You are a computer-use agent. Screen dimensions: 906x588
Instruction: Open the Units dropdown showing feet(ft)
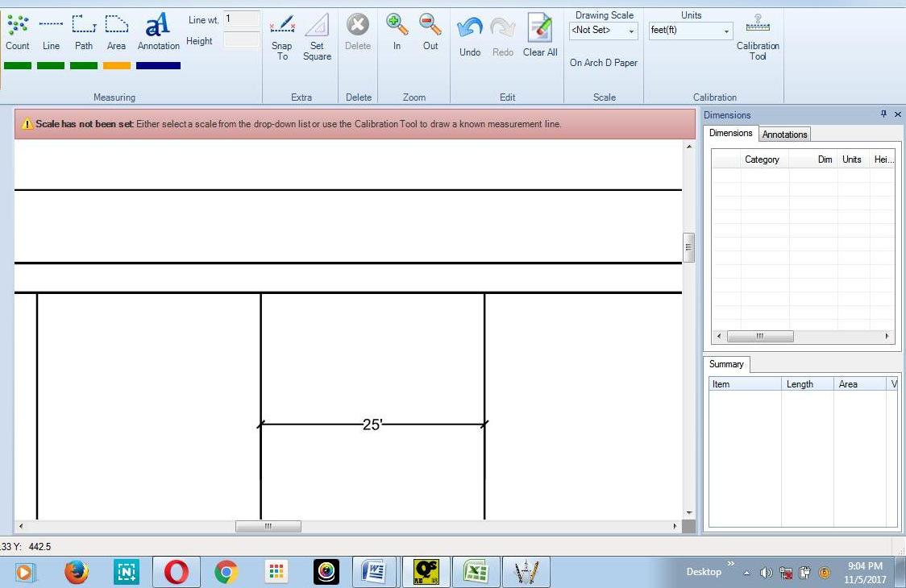pos(725,30)
